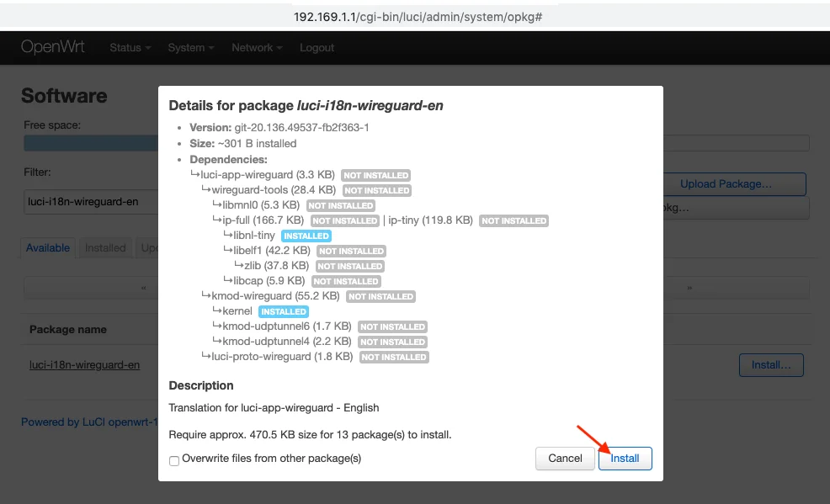The image size is (830, 504).
Task: Select Logout in the top navigation
Action: [317, 48]
